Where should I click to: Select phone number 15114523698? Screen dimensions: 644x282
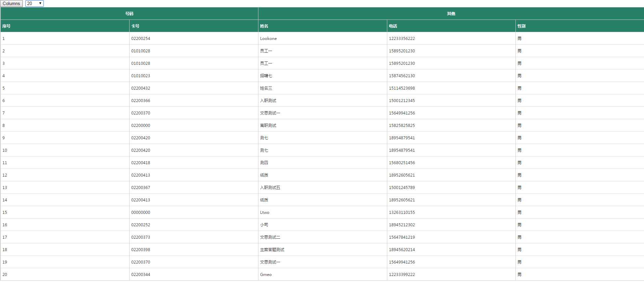pos(402,88)
